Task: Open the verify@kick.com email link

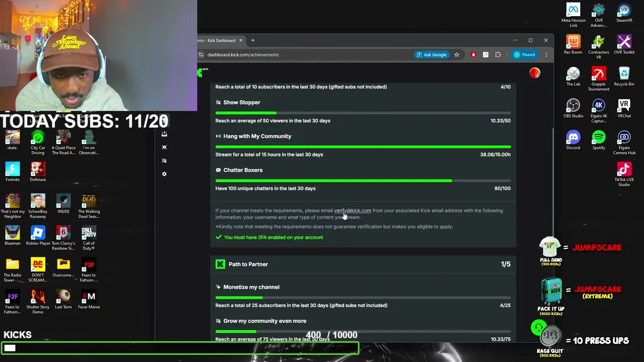Action: coord(352,211)
